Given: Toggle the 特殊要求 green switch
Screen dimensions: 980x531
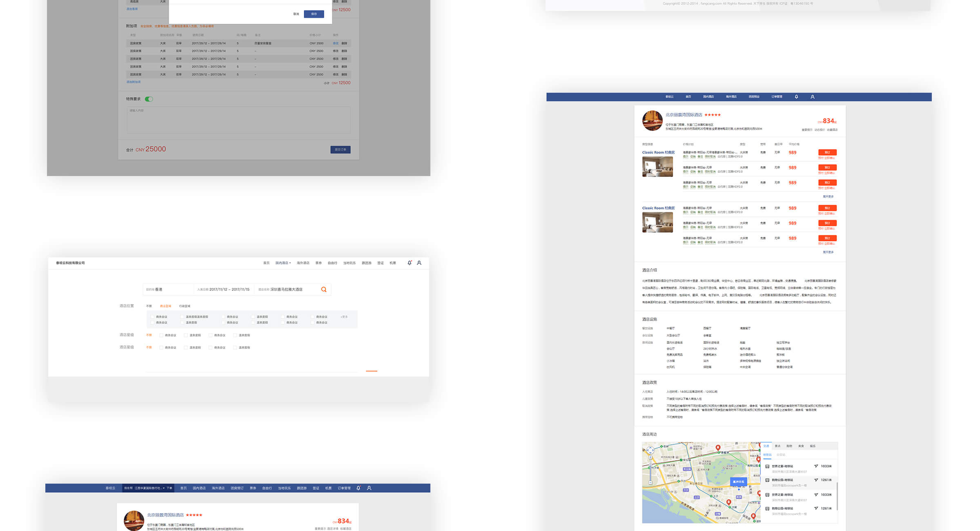Looking at the screenshot, I should tap(149, 99).
